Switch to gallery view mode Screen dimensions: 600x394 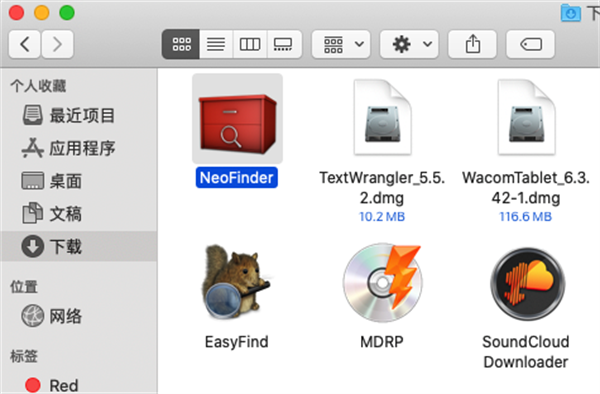[x=284, y=44]
